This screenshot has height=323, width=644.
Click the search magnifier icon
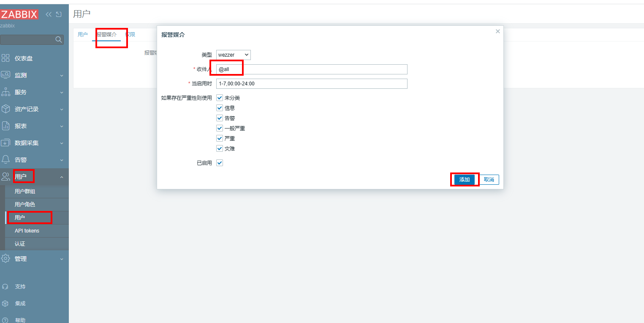pos(59,40)
